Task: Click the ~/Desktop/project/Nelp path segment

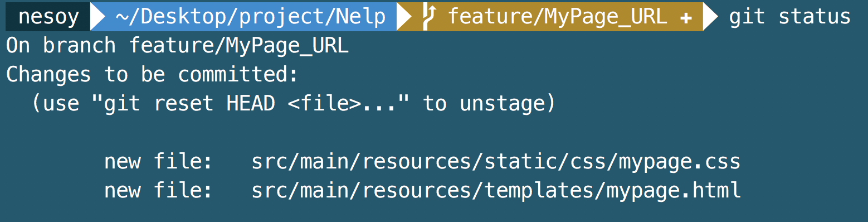Action: [251, 17]
